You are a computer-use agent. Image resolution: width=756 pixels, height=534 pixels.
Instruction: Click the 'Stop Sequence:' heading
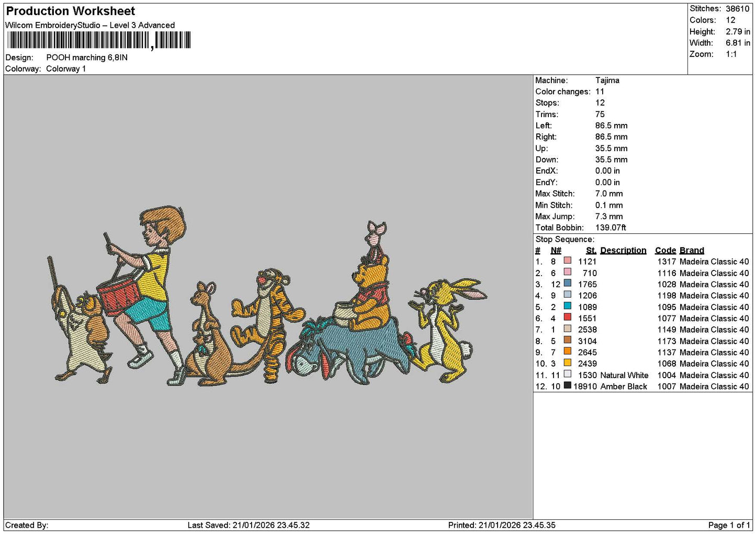[x=565, y=239]
